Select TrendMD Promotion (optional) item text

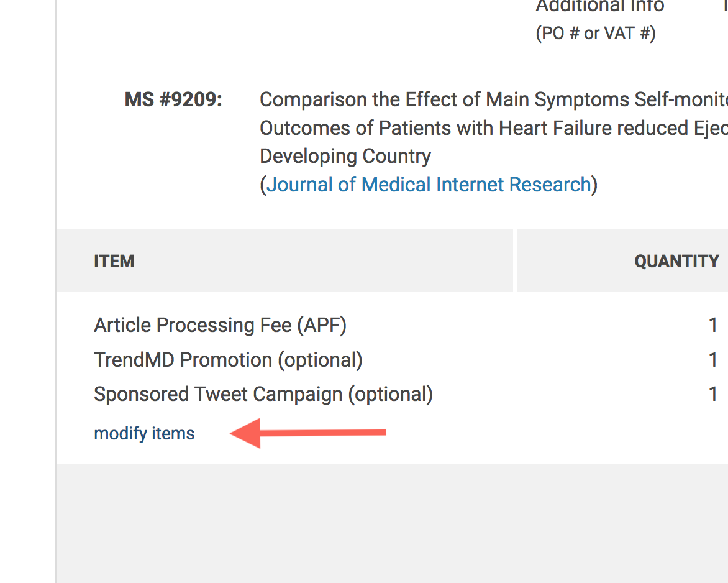pos(228,360)
